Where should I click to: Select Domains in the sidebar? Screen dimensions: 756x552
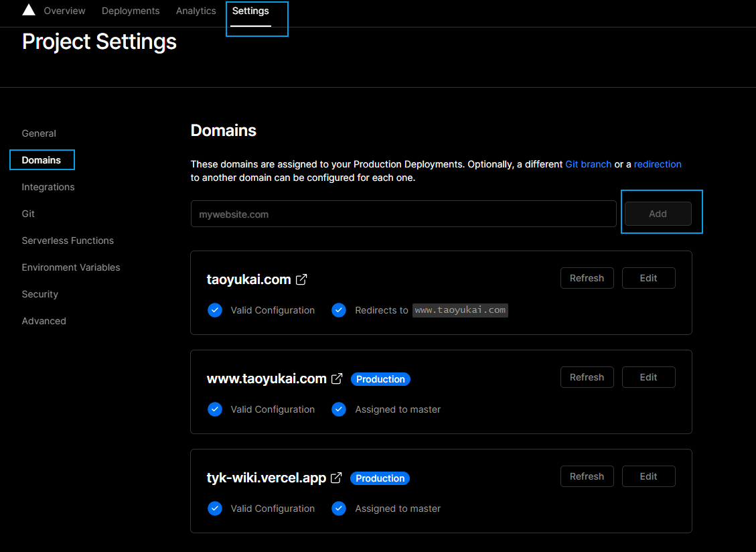pos(42,159)
